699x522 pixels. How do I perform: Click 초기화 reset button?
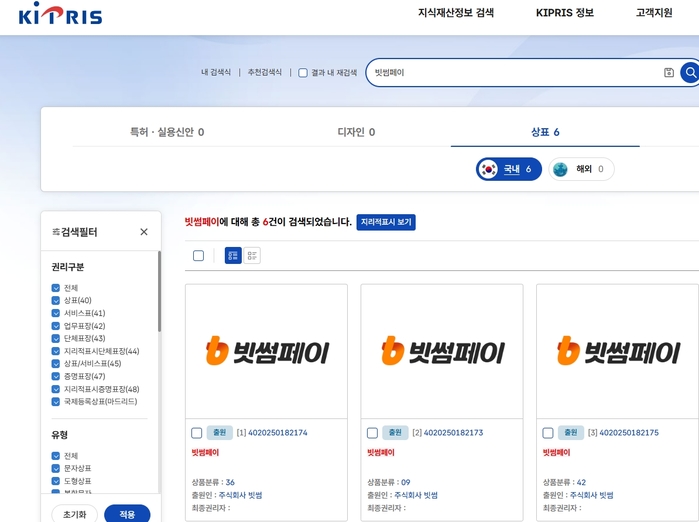click(x=74, y=514)
